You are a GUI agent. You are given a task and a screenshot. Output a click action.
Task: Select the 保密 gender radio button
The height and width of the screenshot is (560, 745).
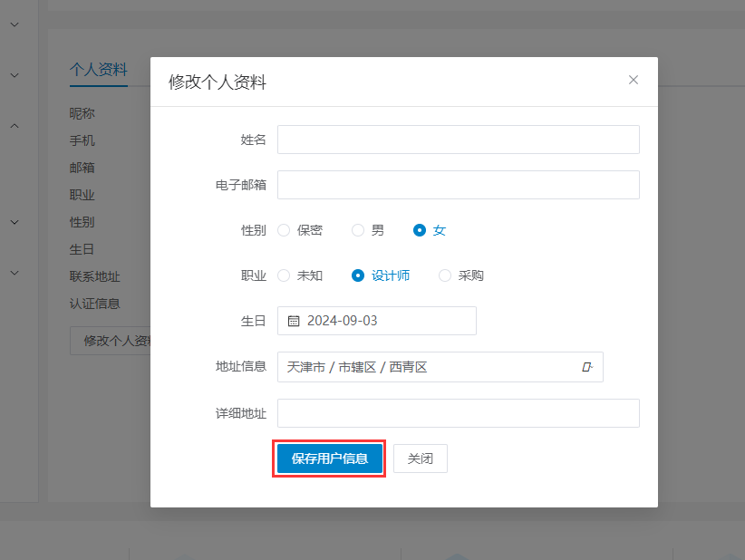click(x=284, y=230)
